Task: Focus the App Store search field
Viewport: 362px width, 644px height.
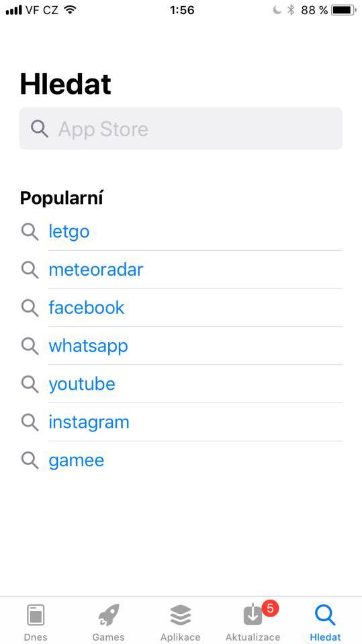Action: (181, 129)
